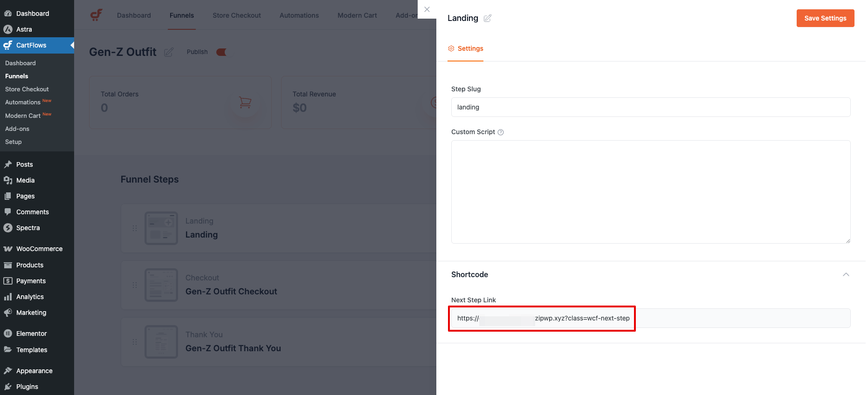Click into the Step Slug field
Screen dimensions: 868x395
tap(651, 107)
